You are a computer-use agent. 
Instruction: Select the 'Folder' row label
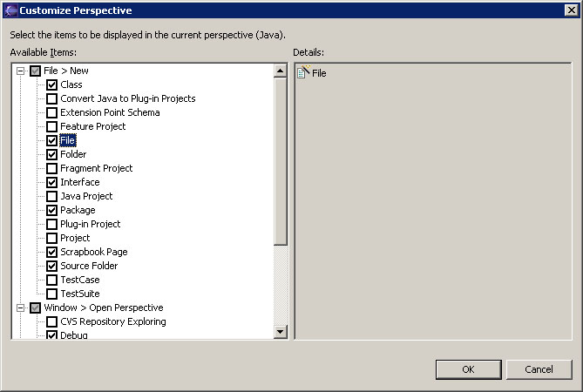pyautogui.click(x=73, y=154)
